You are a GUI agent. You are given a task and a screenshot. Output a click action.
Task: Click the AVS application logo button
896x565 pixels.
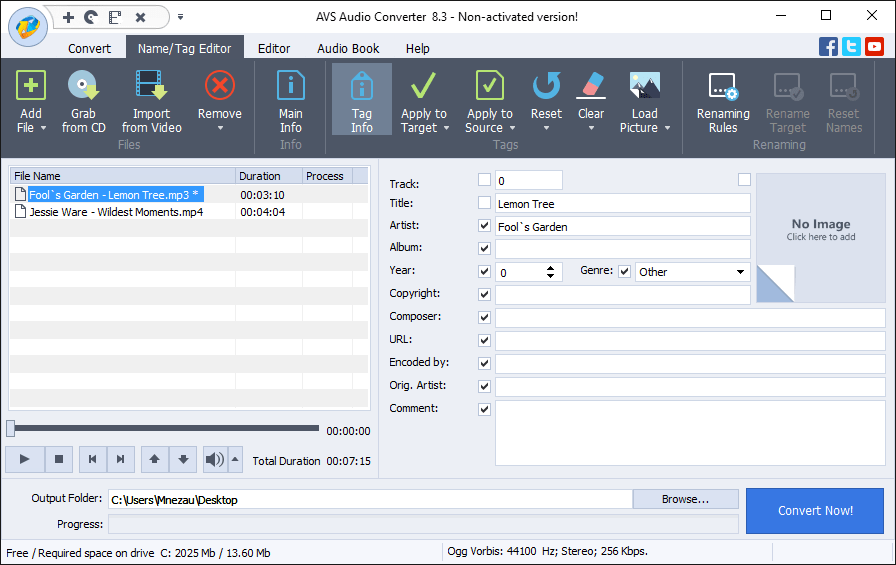(x=27, y=27)
